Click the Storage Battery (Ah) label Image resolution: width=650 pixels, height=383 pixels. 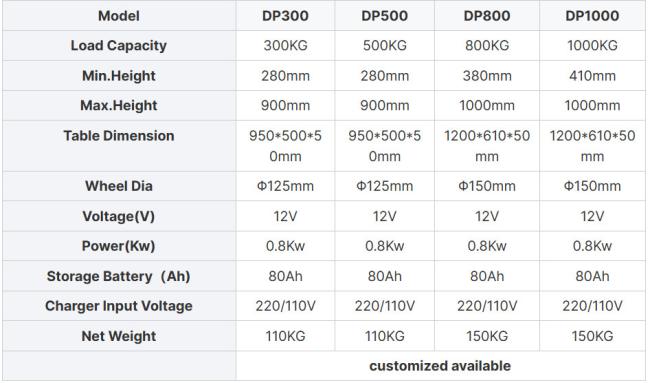[x=119, y=276]
